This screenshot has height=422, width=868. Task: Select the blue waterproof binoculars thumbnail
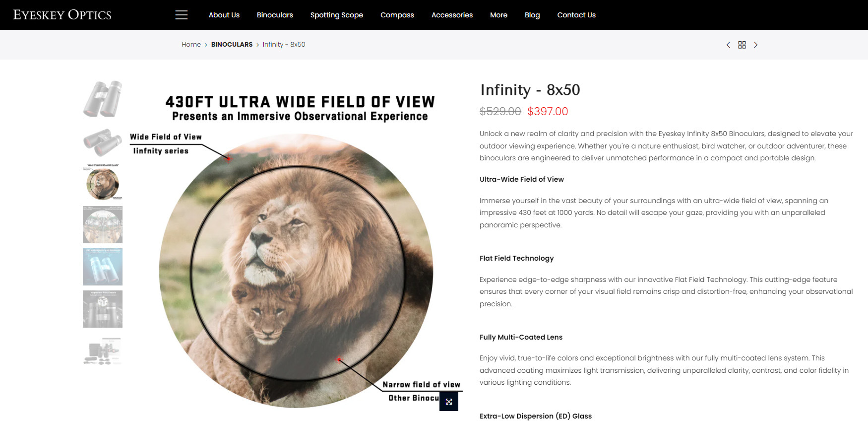(x=103, y=267)
